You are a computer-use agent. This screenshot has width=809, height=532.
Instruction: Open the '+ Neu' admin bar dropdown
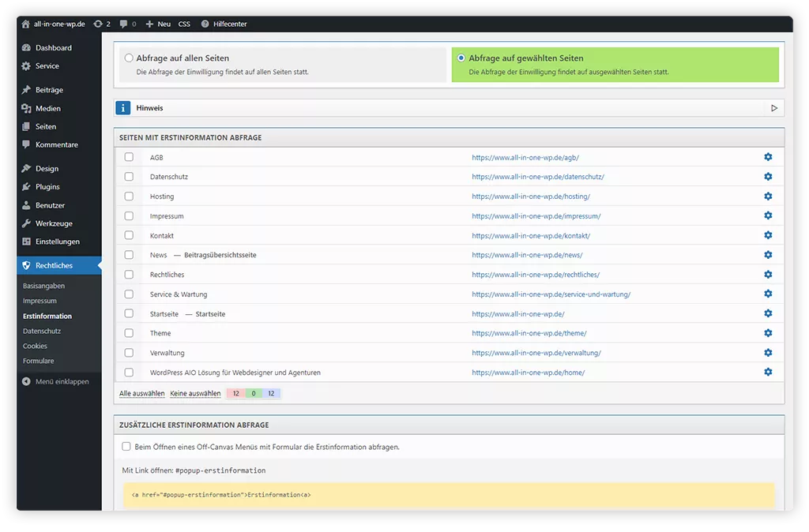click(158, 24)
